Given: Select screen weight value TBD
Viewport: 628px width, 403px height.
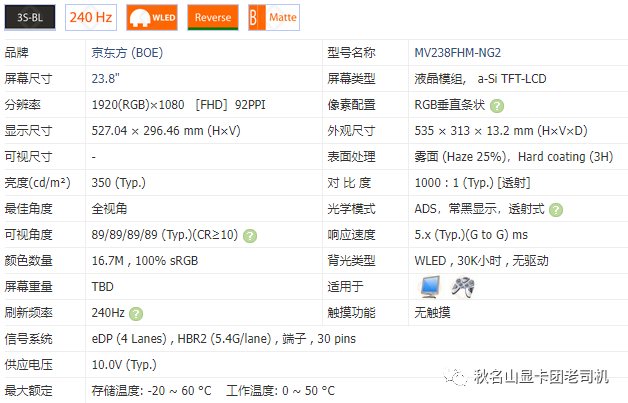Looking at the screenshot, I should [103, 287].
